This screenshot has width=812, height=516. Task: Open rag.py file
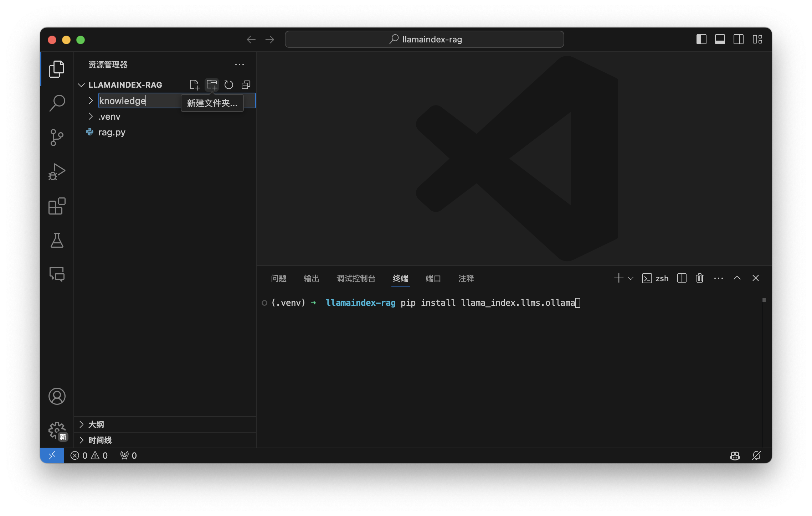pos(112,132)
